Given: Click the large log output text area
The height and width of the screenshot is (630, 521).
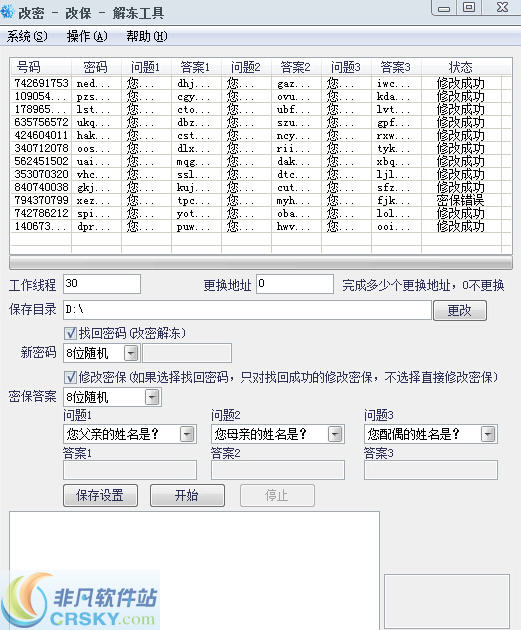Looking at the screenshot, I should (x=194, y=571).
